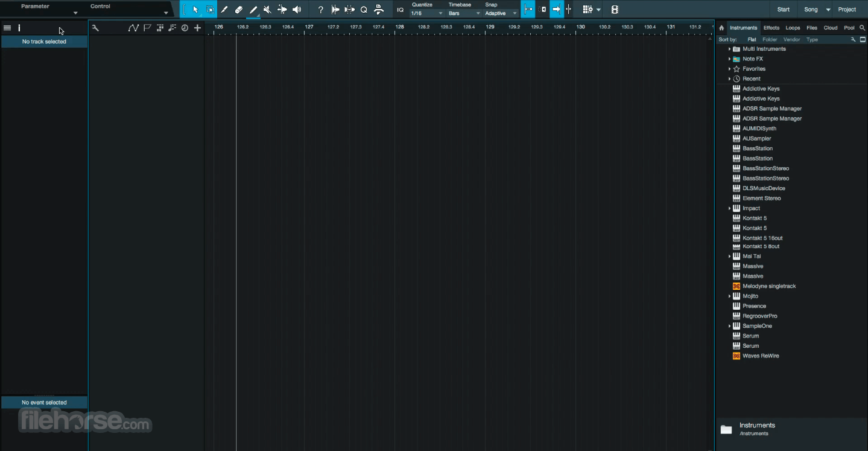Viewport: 868px width, 451px height.
Task: Add a track with the plus icon
Action: coord(197,28)
